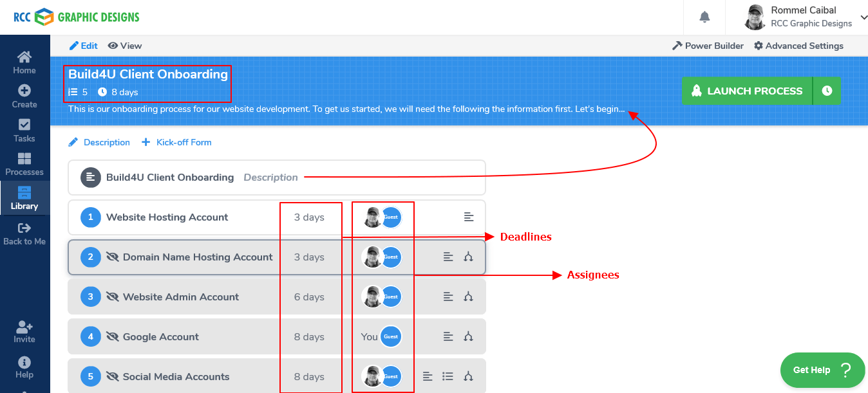Open automation icon for Domain Name Hosting step
Viewport: 868px width, 393px height.
tap(468, 257)
